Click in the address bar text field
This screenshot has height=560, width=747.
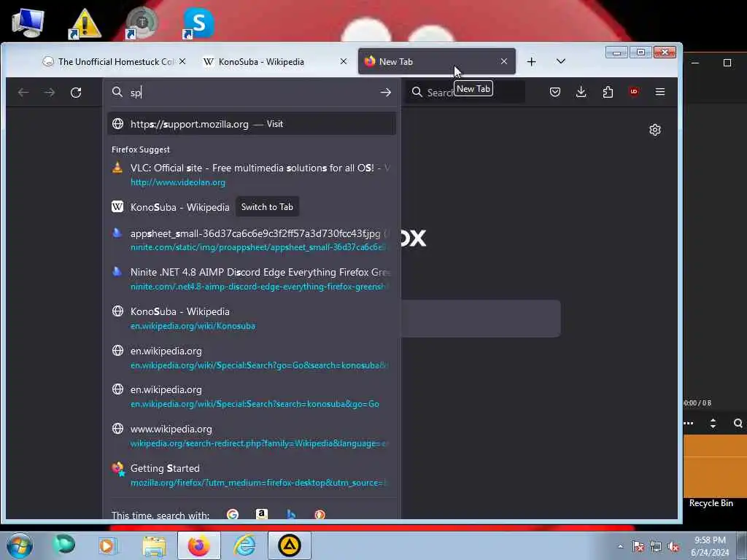pos(252,93)
